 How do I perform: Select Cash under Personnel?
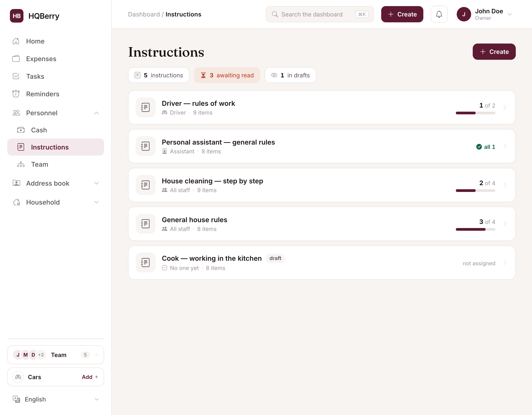point(55,130)
